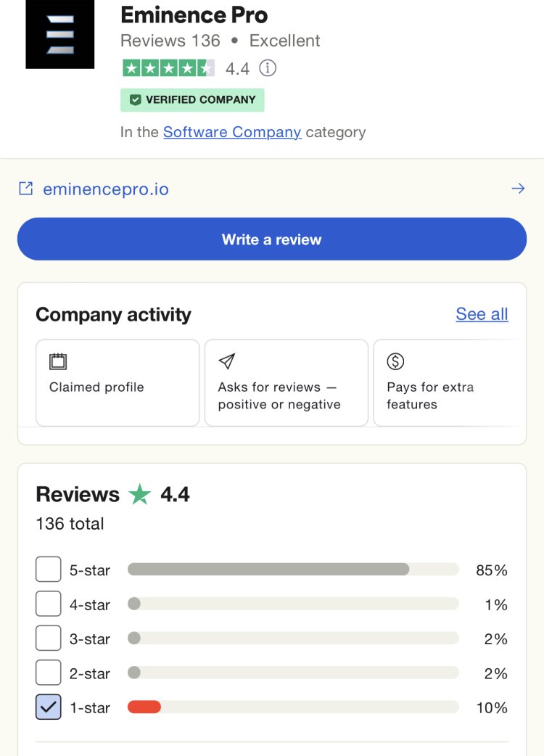
Task: Check the 2-star filter checkbox
Action: pyautogui.click(x=48, y=673)
